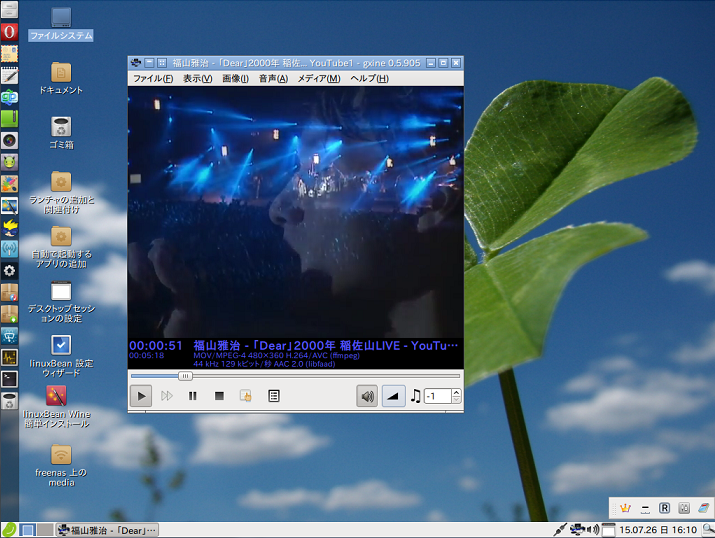
Task: Click the elapsed time 00:00:51 display
Action: point(155,346)
